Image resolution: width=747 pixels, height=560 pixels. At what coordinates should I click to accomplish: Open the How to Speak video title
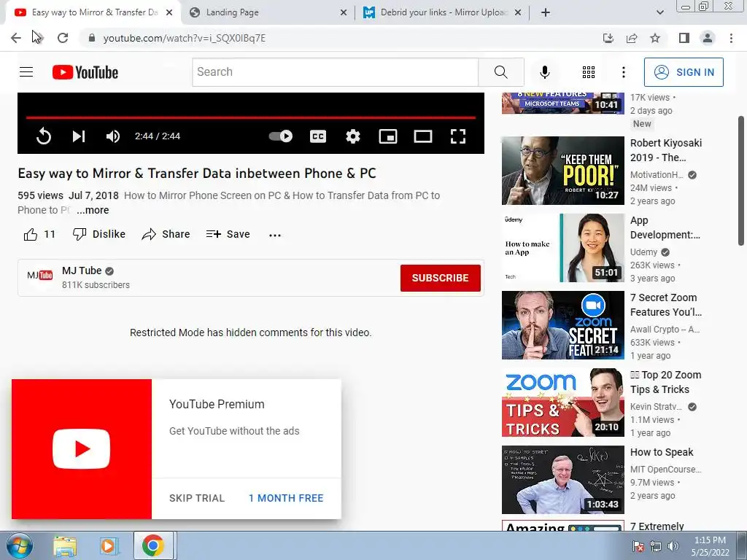(x=662, y=452)
